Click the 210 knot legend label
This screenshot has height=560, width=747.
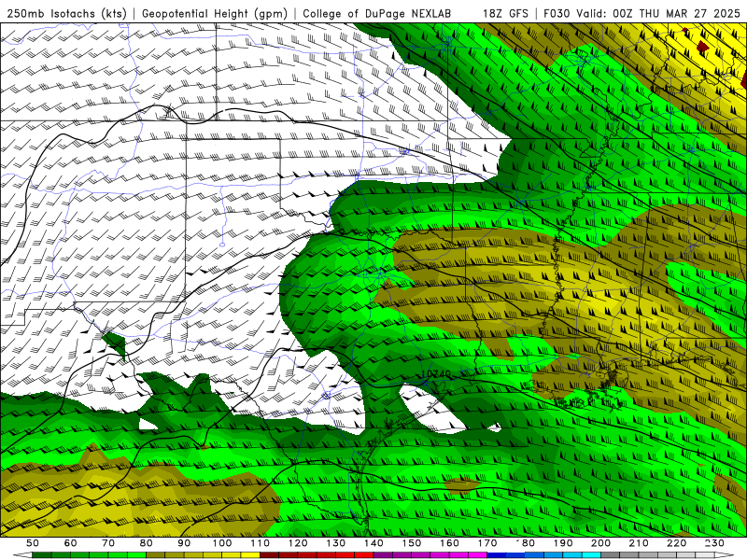point(639,543)
